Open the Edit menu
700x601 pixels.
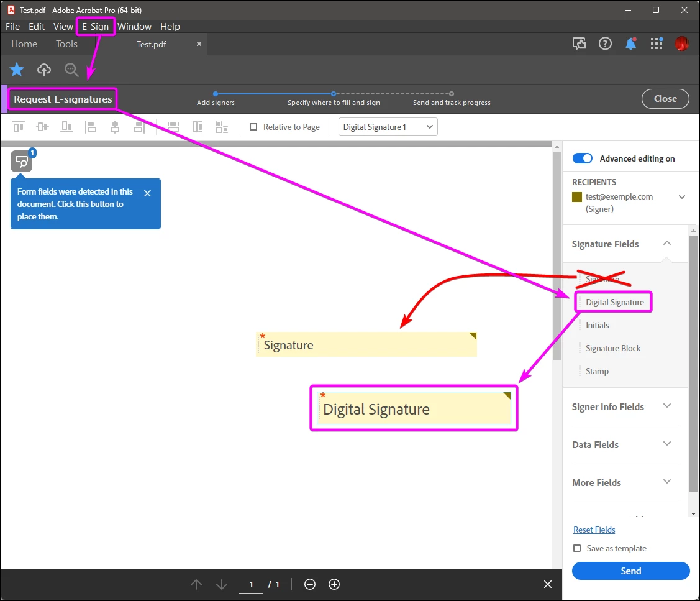tap(37, 27)
